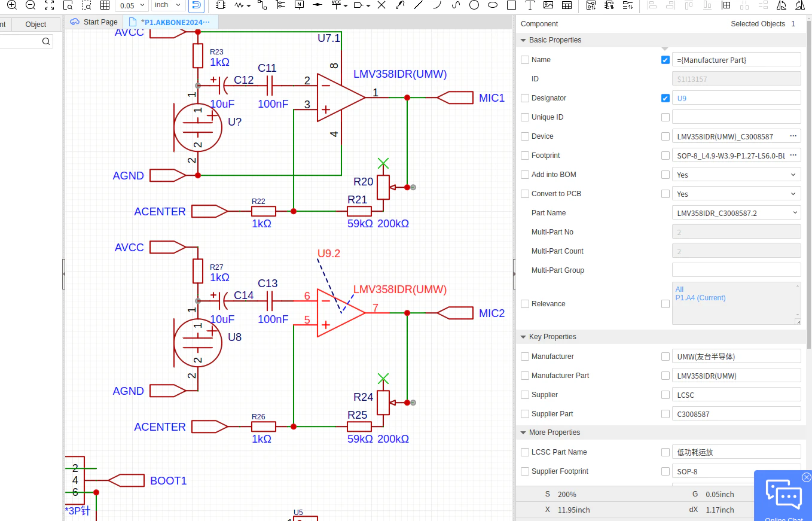Image resolution: width=812 pixels, height=521 pixels.
Task: Uncheck the blue checkbox beside the Name value
Action: [666, 60]
